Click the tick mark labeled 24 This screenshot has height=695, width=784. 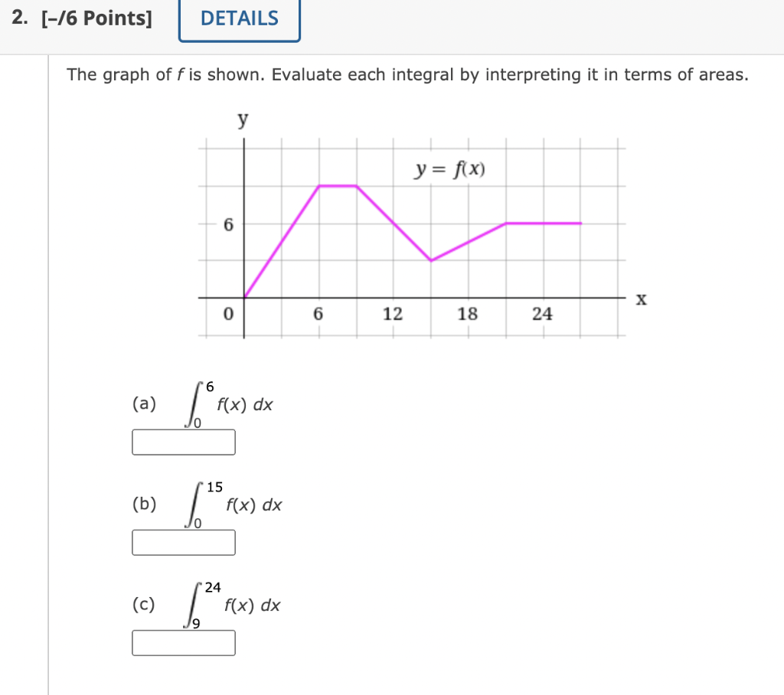(x=543, y=313)
